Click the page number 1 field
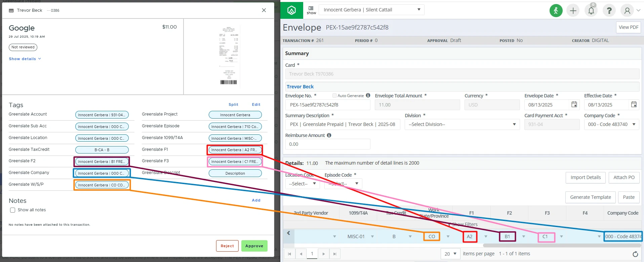This screenshot has height=262, width=644. pos(312,254)
